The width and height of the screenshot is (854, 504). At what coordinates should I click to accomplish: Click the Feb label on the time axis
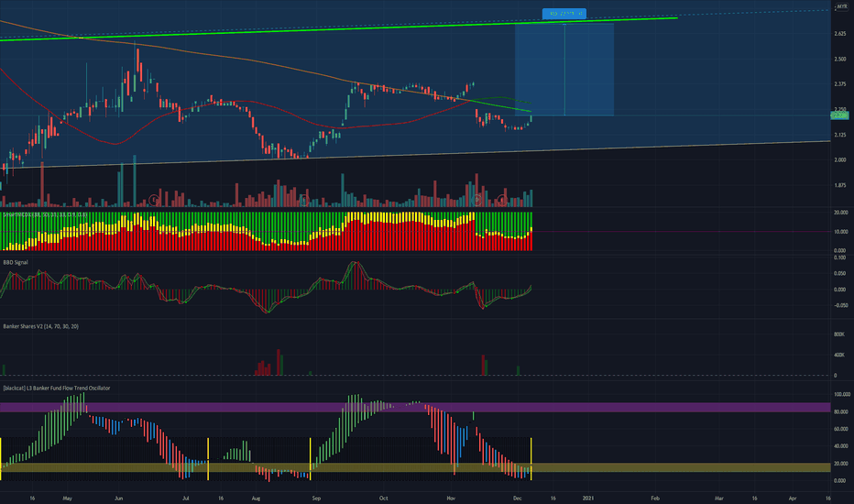click(x=655, y=498)
